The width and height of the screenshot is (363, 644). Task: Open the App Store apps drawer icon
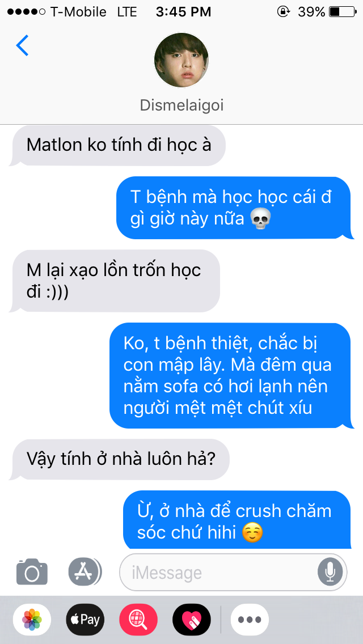click(85, 571)
